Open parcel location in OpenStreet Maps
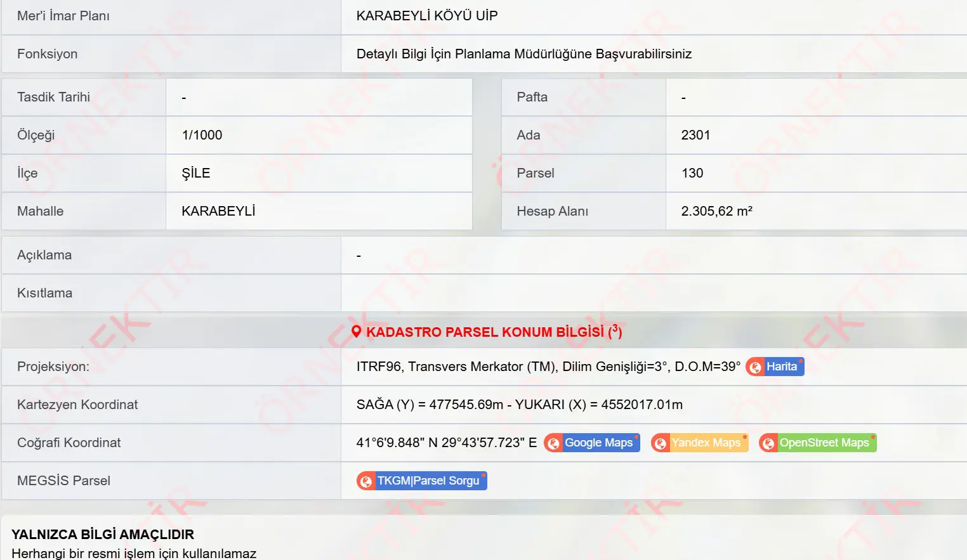The width and height of the screenshot is (967, 560). tap(817, 443)
